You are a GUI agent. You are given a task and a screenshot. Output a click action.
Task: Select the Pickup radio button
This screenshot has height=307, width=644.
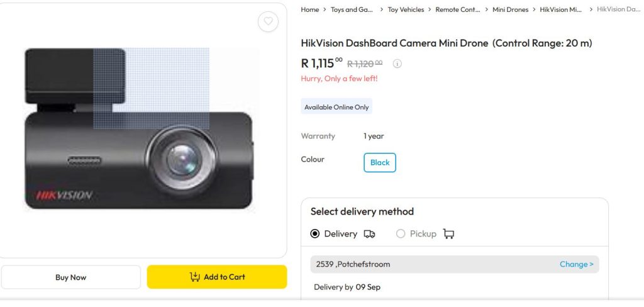pyautogui.click(x=401, y=234)
